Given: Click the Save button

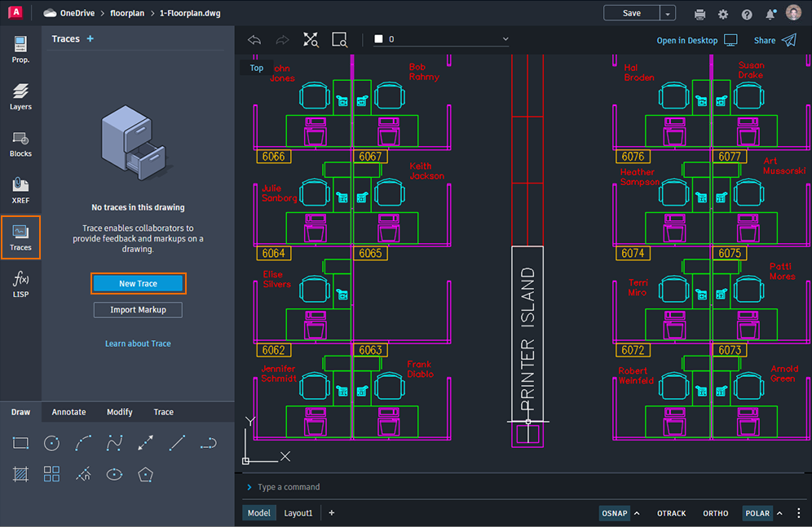Looking at the screenshot, I should tap(632, 14).
